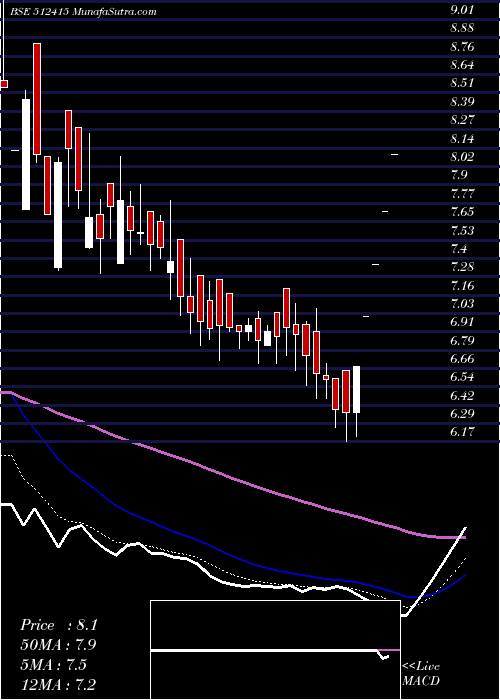The height and width of the screenshot is (700, 500).
Task: Click the 6.29 price axis label
Action: [x=462, y=414]
